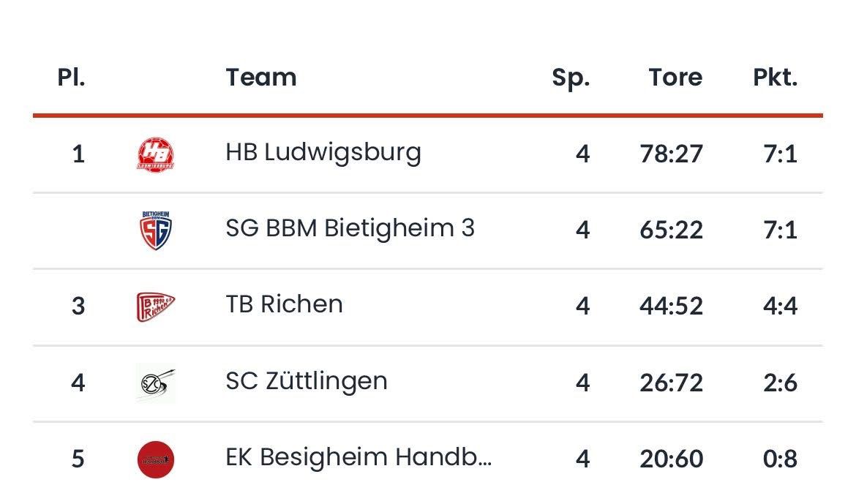The height and width of the screenshot is (504, 856).
Task: Click the 78:27 goals value
Action: 671,154
